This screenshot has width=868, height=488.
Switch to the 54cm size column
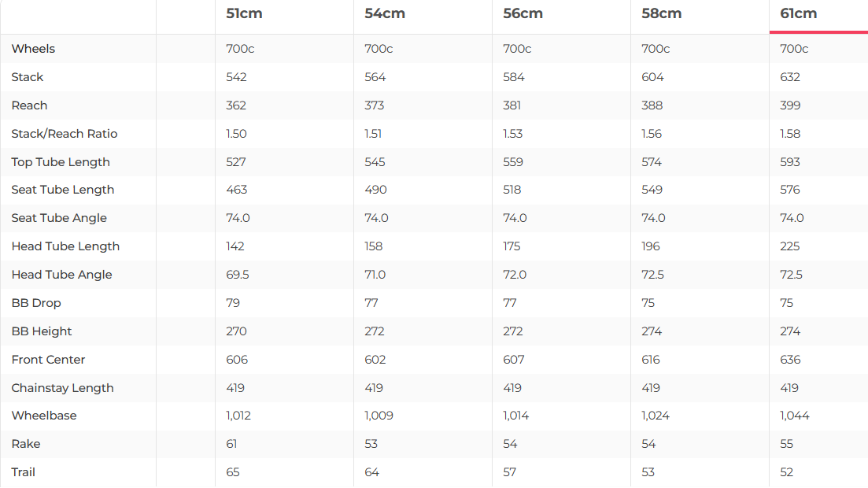pyautogui.click(x=382, y=14)
